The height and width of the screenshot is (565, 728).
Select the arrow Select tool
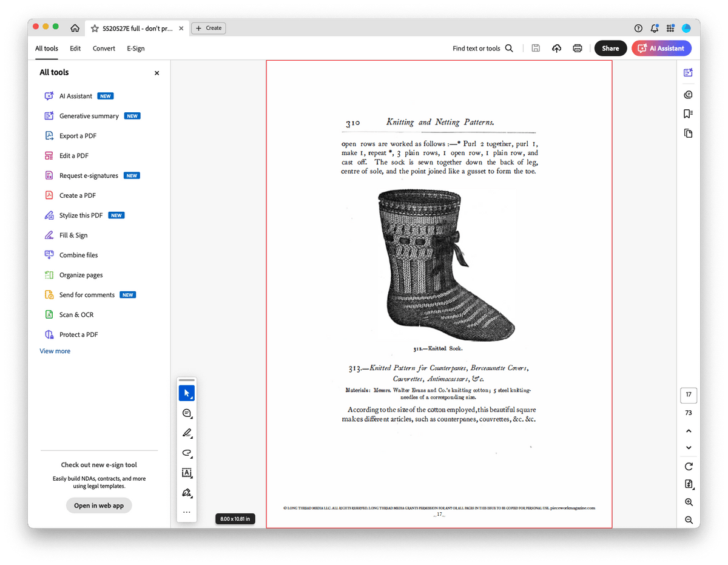(x=187, y=393)
